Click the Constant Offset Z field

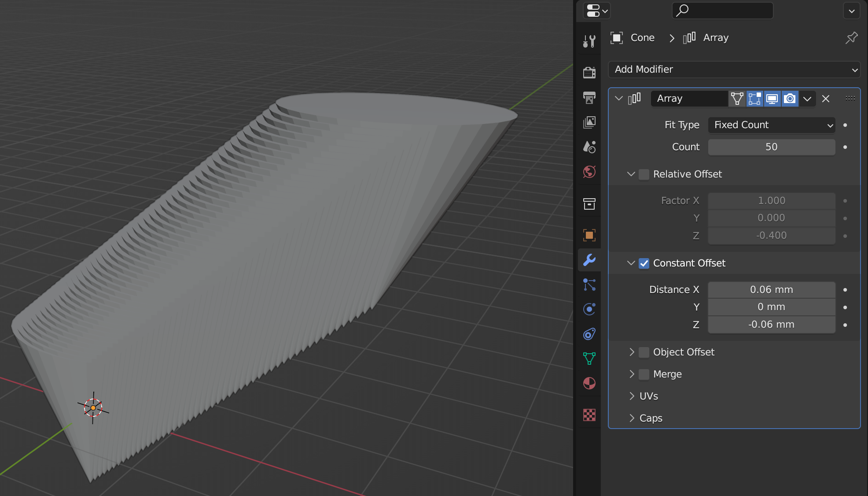tap(771, 325)
